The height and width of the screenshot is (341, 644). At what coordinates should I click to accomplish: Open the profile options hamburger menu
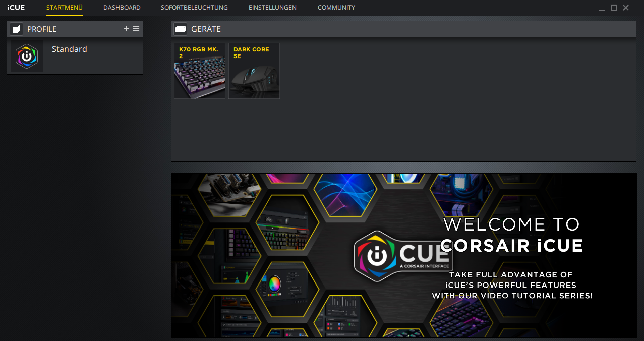(x=136, y=29)
